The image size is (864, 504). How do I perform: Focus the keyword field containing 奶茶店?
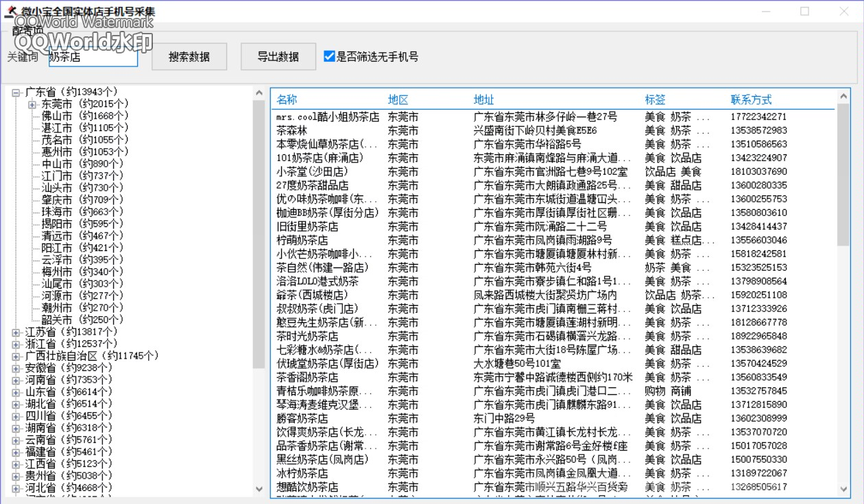point(93,58)
